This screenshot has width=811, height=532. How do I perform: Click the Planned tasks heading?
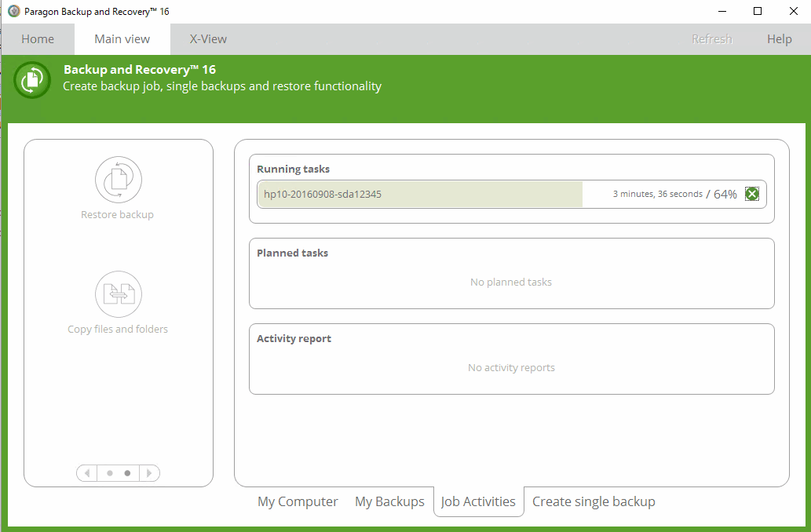pos(292,253)
